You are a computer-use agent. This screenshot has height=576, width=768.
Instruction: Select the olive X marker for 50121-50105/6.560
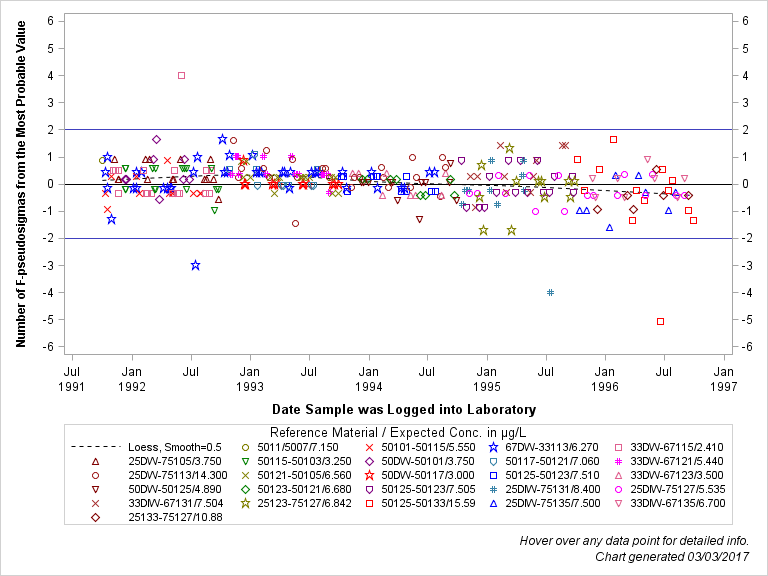(246, 476)
